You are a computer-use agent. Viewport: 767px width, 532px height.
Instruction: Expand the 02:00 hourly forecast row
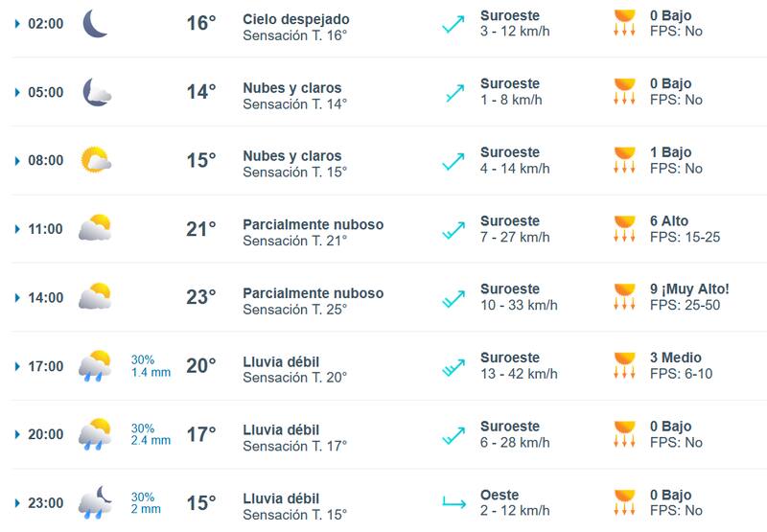[x=17, y=23]
